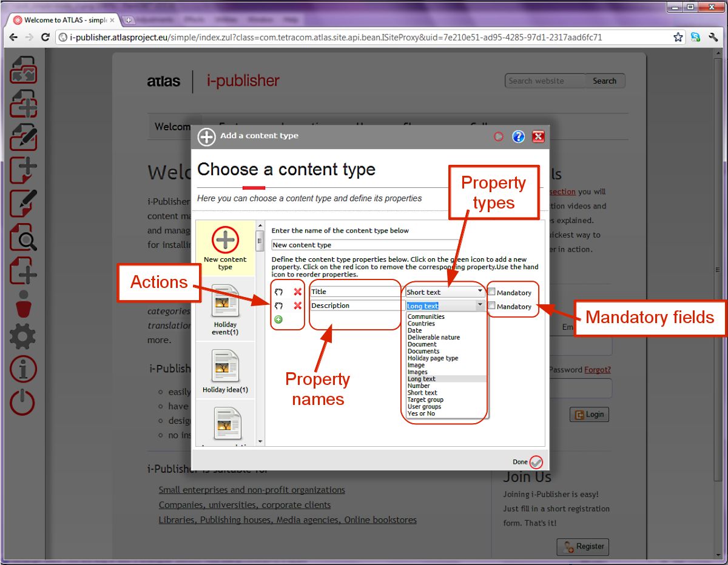
Task: Click the add content icon below the magnifier
Action: click(24, 270)
